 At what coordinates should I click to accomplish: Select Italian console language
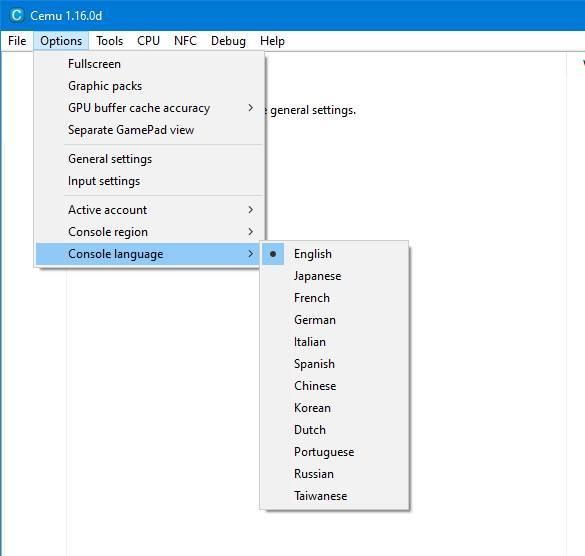(335, 342)
